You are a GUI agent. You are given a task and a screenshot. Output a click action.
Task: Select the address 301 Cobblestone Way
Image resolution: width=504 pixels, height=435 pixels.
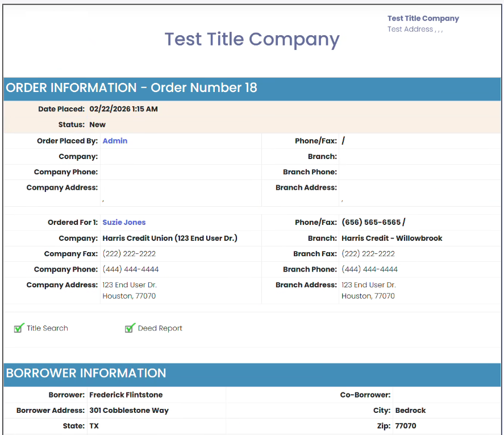point(129,411)
